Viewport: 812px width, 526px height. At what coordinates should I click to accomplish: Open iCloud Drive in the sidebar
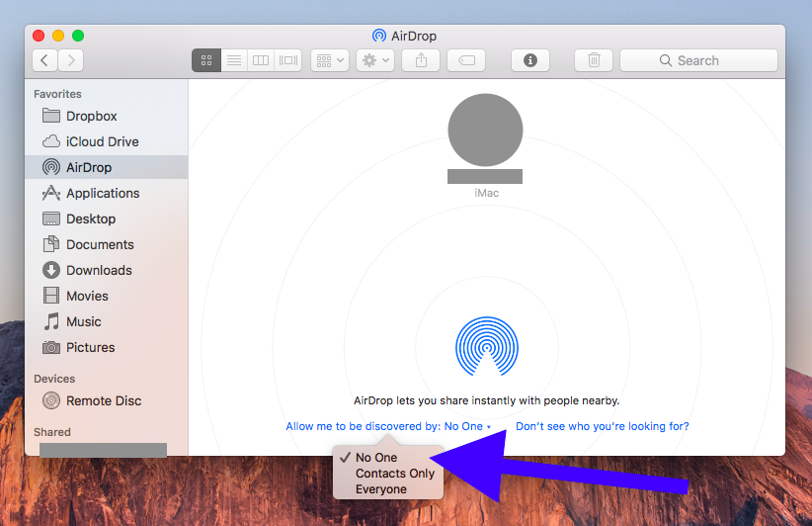coord(106,141)
